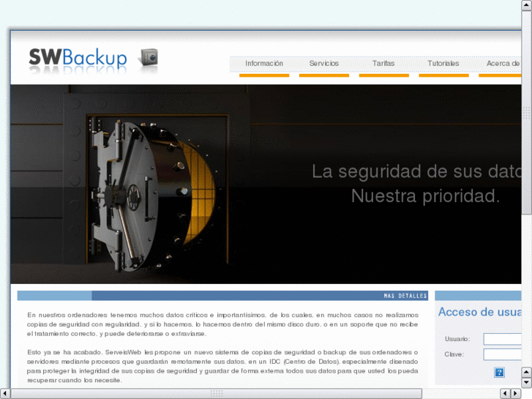Click the 'Nuestra prioridad.' banner text
Viewport: 532px width, 399px height.
tap(425, 196)
